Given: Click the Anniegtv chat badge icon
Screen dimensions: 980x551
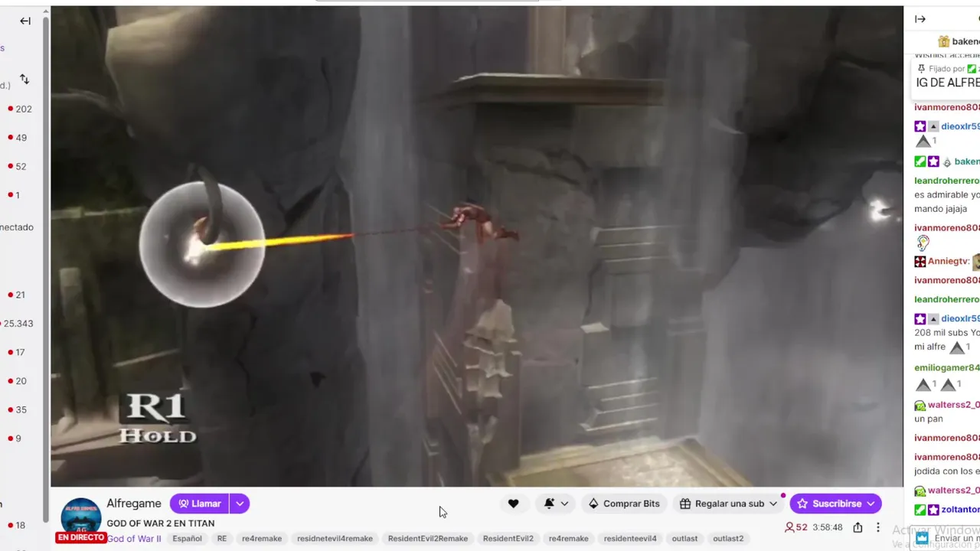Looking at the screenshot, I should pyautogui.click(x=920, y=262).
